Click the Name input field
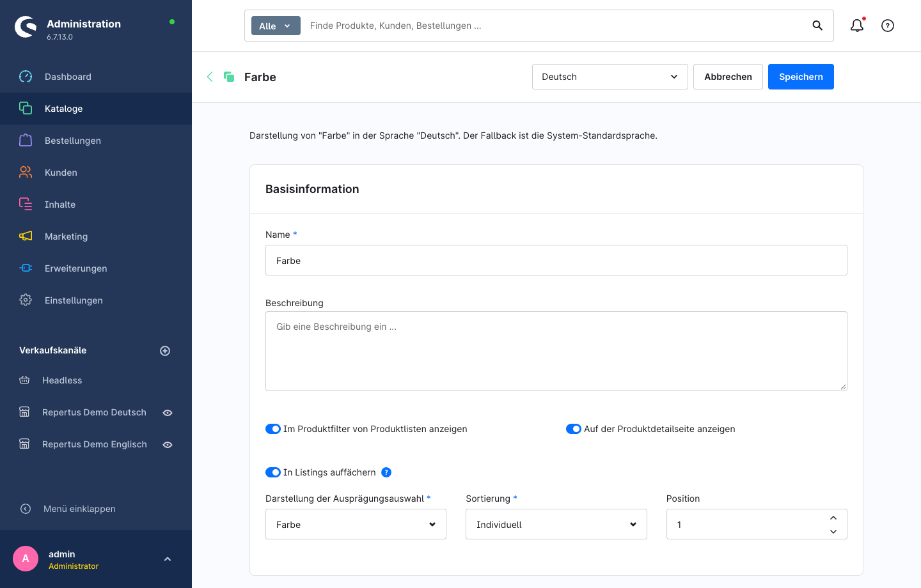The width and height of the screenshot is (921, 588). (556, 260)
